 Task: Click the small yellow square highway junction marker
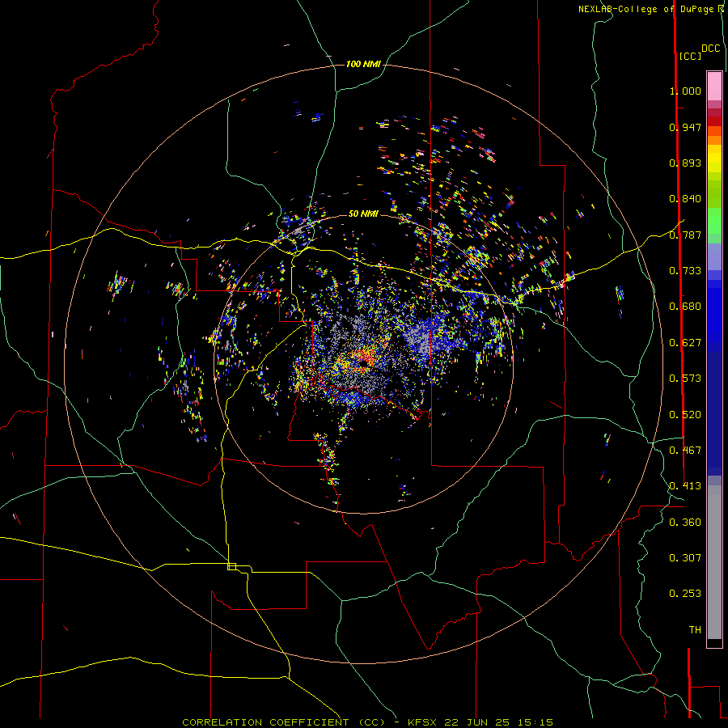click(x=231, y=566)
